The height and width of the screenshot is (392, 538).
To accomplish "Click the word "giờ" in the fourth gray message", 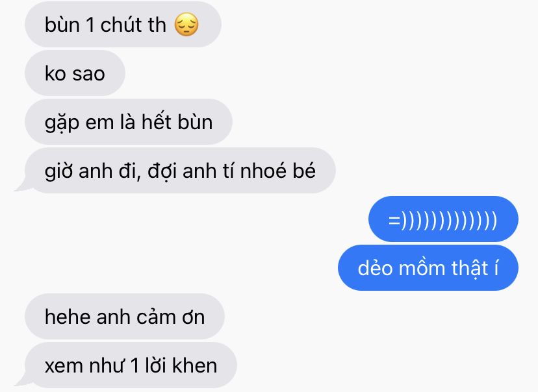I will pos(58,171).
